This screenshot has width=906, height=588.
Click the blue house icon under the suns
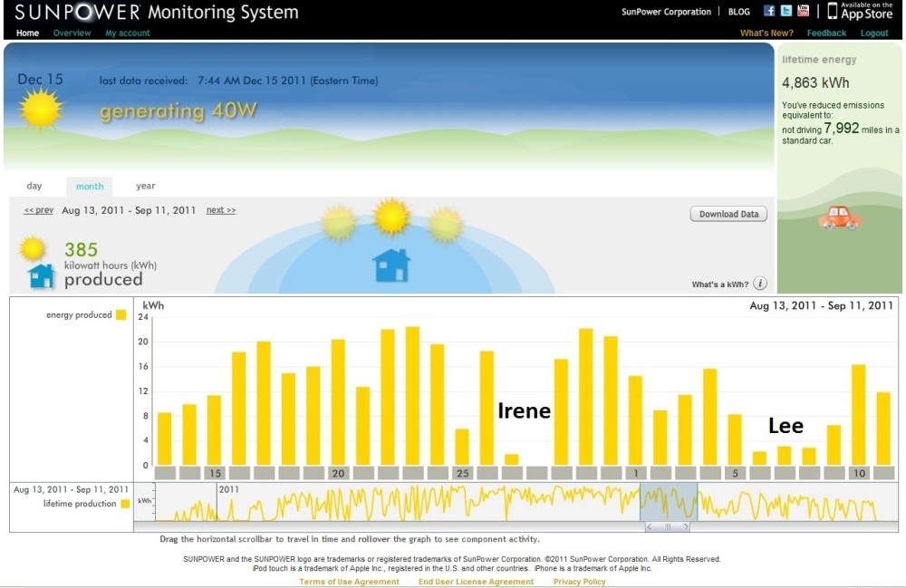point(391,265)
